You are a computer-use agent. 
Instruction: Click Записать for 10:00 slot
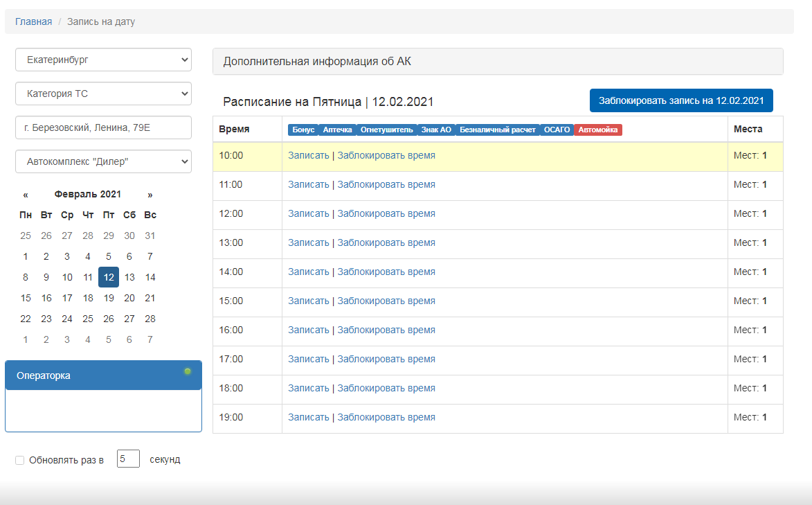(309, 156)
